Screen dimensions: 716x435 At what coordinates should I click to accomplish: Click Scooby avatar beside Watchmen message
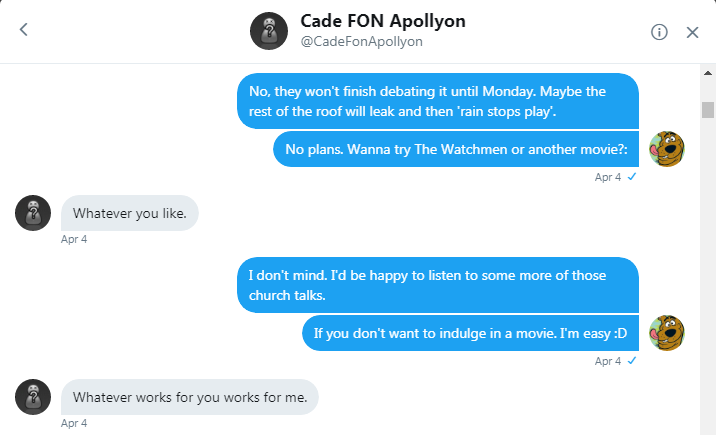[x=667, y=149]
